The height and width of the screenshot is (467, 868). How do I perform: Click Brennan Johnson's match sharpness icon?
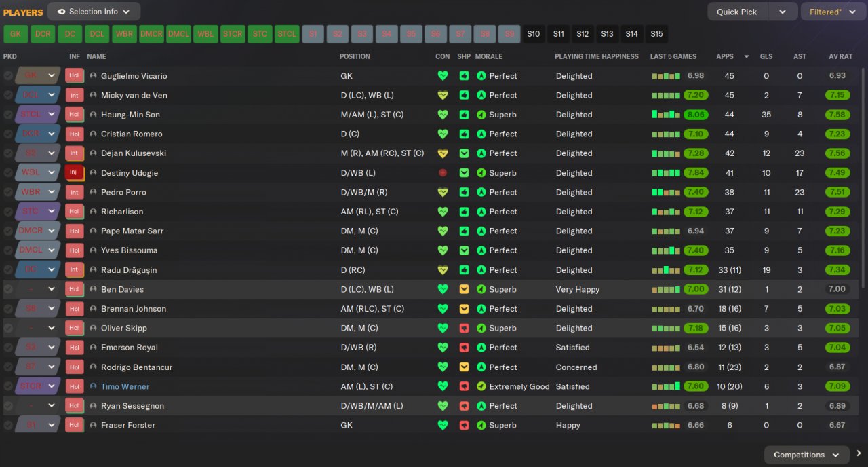tap(464, 309)
